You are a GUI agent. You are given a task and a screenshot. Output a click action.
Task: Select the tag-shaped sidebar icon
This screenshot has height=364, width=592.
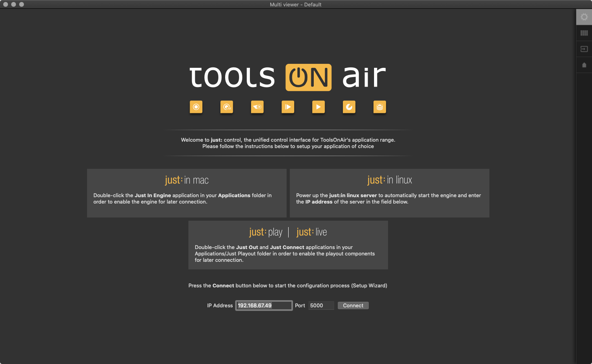[x=584, y=65]
